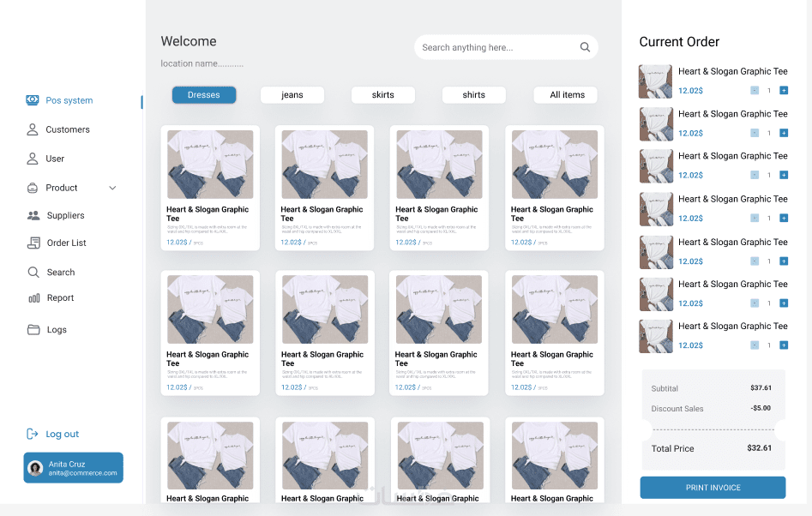Click in the Search anything here field
The height and width of the screenshot is (516, 812).
point(506,47)
